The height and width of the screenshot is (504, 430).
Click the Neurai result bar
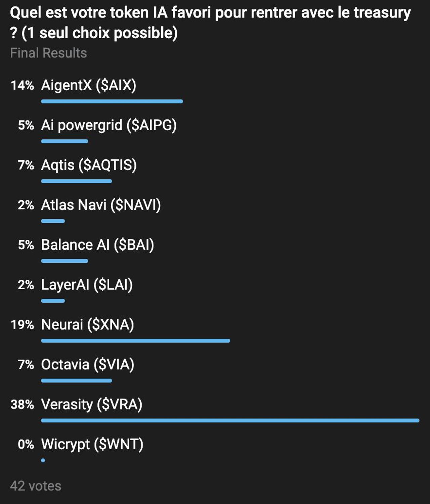coord(135,341)
